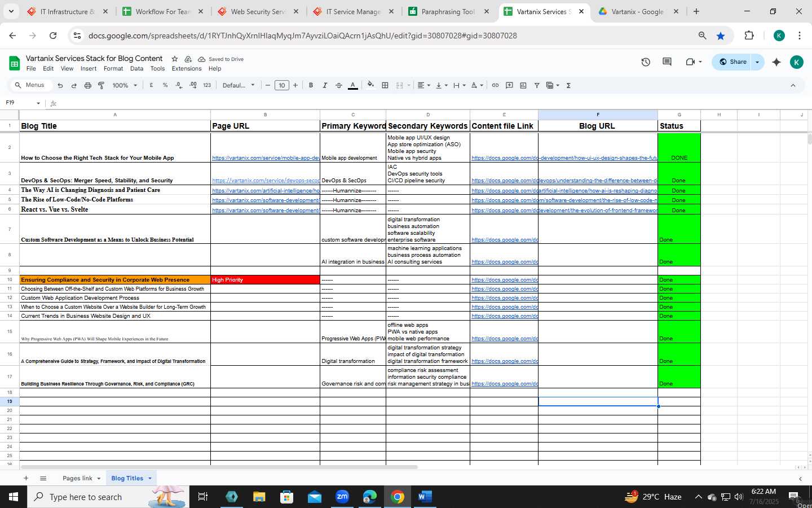Click the Saved to Drive status
The image size is (812, 508).
coord(220,59)
